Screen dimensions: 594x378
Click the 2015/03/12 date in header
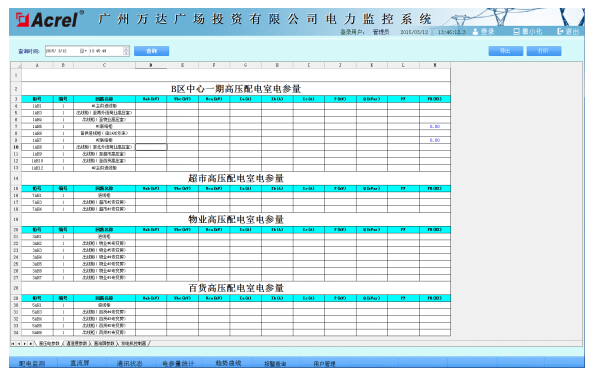click(414, 32)
